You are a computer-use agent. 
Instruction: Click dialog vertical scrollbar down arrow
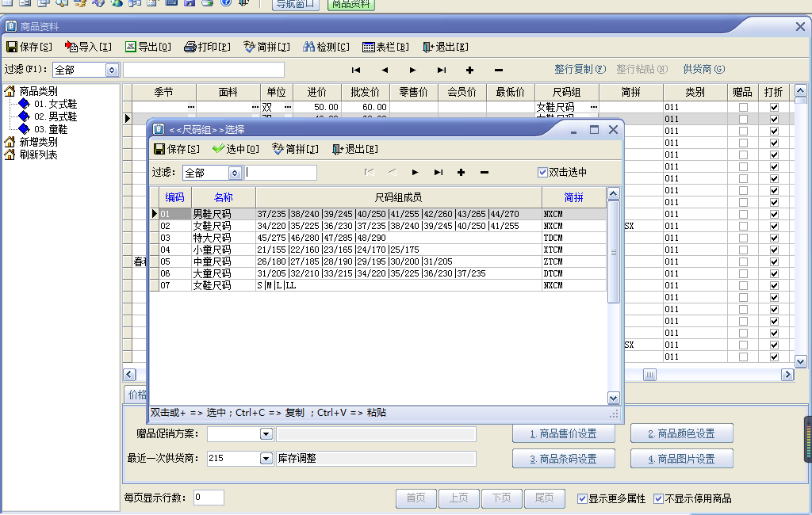coord(613,398)
